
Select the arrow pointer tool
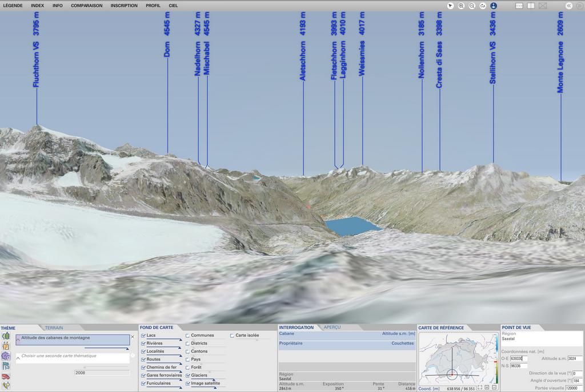[x=450, y=6]
